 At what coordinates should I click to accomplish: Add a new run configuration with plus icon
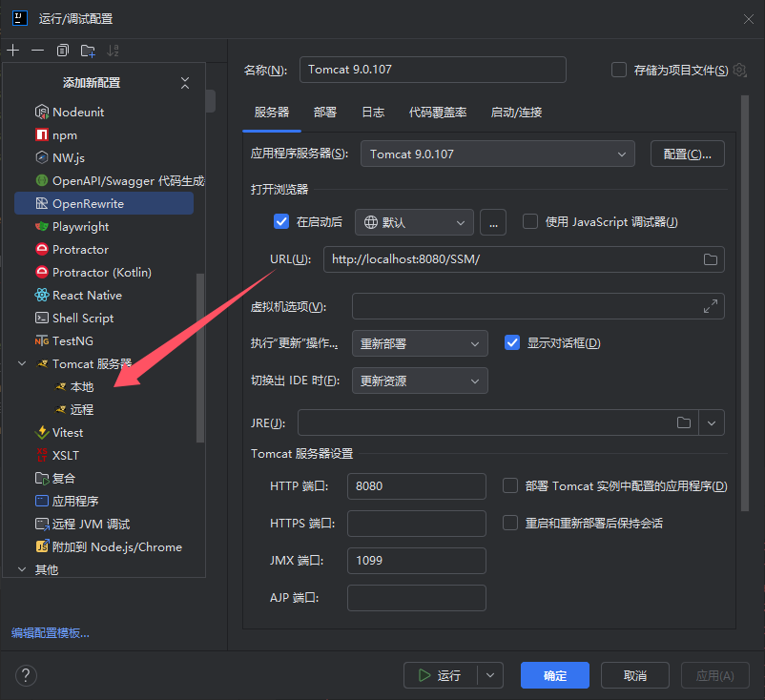click(x=13, y=51)
